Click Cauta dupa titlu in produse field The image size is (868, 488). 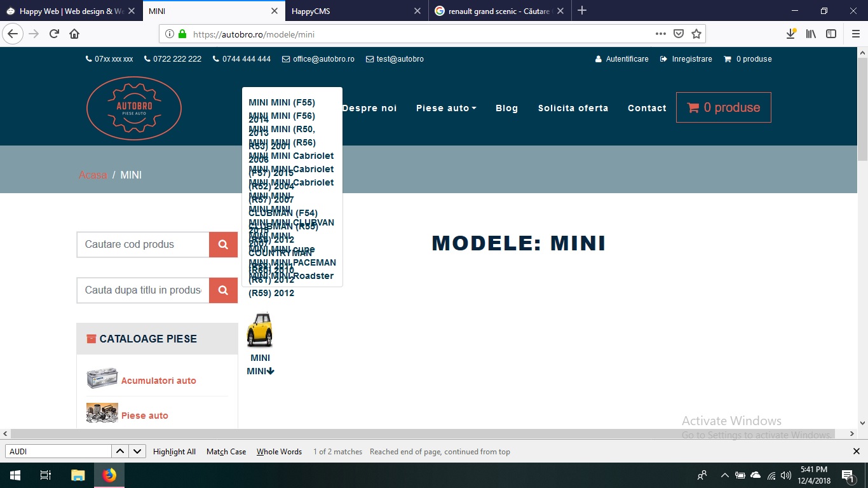pyautogui.click(x=143, y=290)
